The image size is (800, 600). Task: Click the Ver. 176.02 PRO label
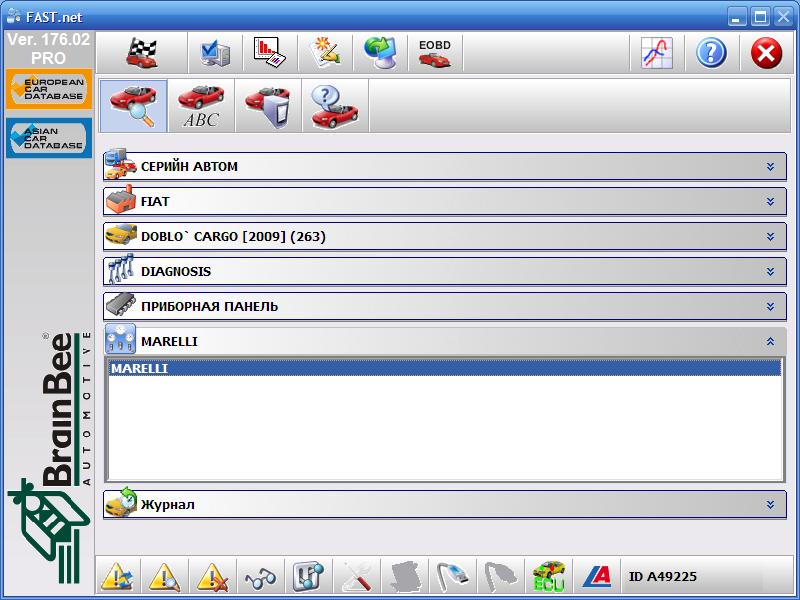pos(48,48)
